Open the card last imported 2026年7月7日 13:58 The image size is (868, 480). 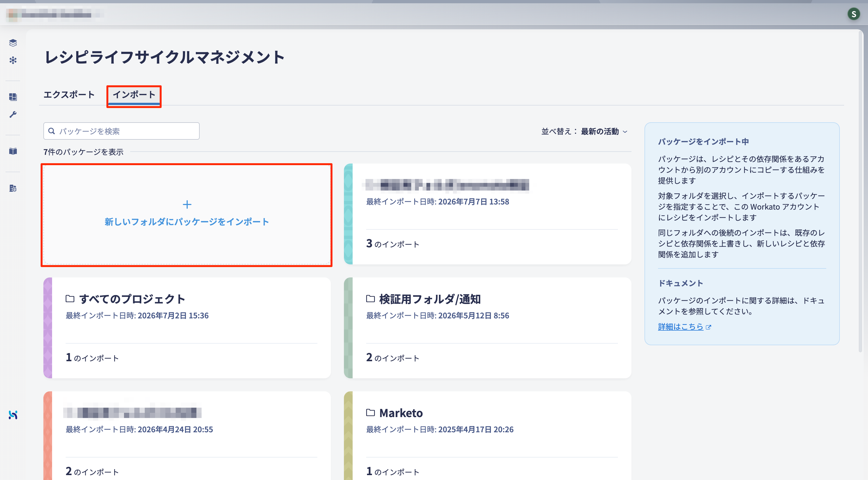pyautogui.click(x=488, y=214)
